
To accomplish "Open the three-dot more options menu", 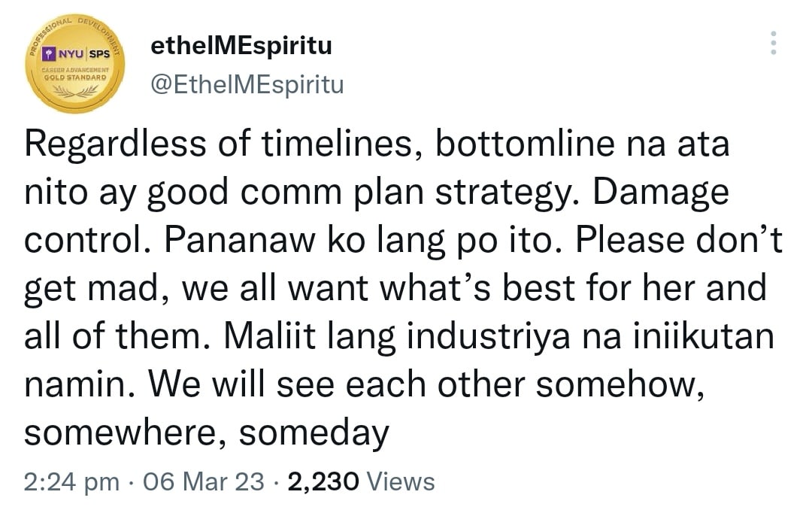I will pos(773,44).
